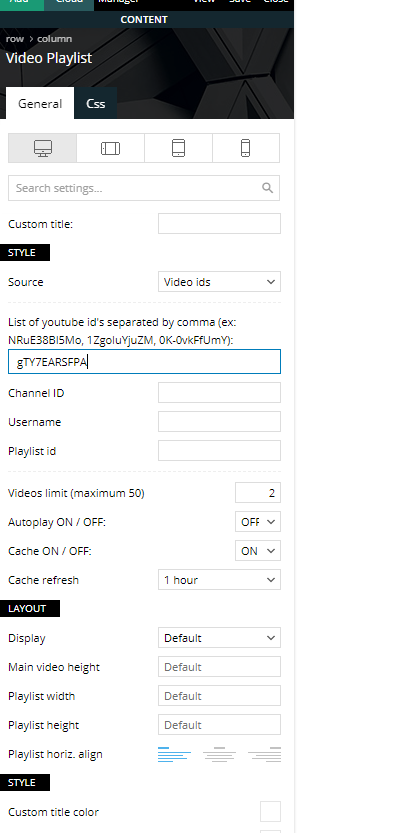Image resolution: width=415 pixels, height=833 pixels.
Task: Select the phone viewport icon
Action: (x=245, y=148)
